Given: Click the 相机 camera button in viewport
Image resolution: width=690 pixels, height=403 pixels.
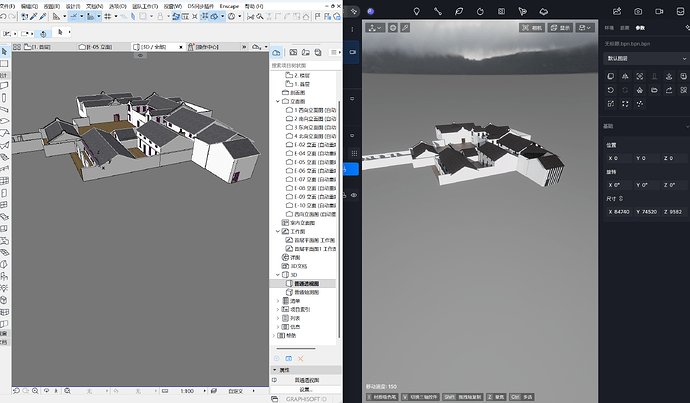Looking at the screenshot, I should pos(531,28).
